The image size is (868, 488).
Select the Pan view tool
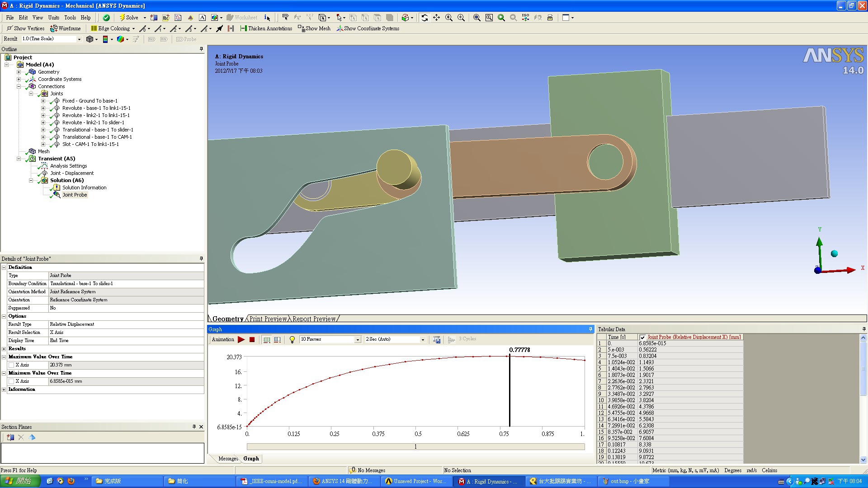pyautogui.click(x=436, y=18)
